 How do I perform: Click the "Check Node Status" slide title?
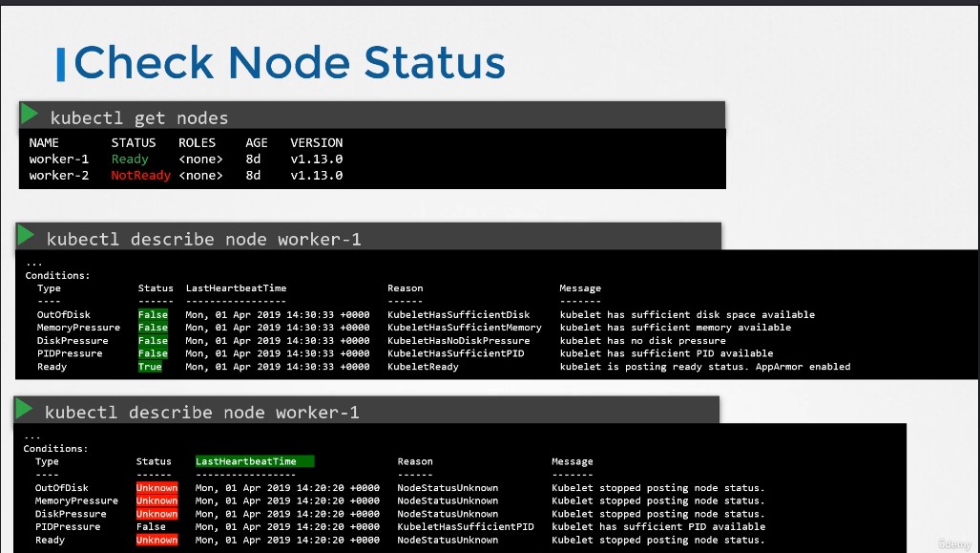pos(289,62)
